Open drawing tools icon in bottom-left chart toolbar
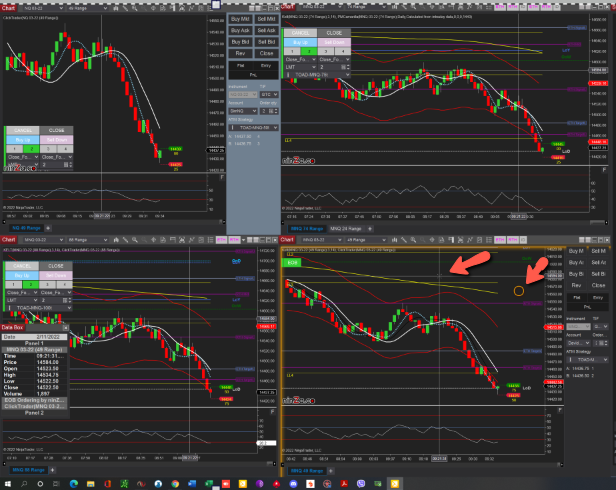 pos(125,240)
